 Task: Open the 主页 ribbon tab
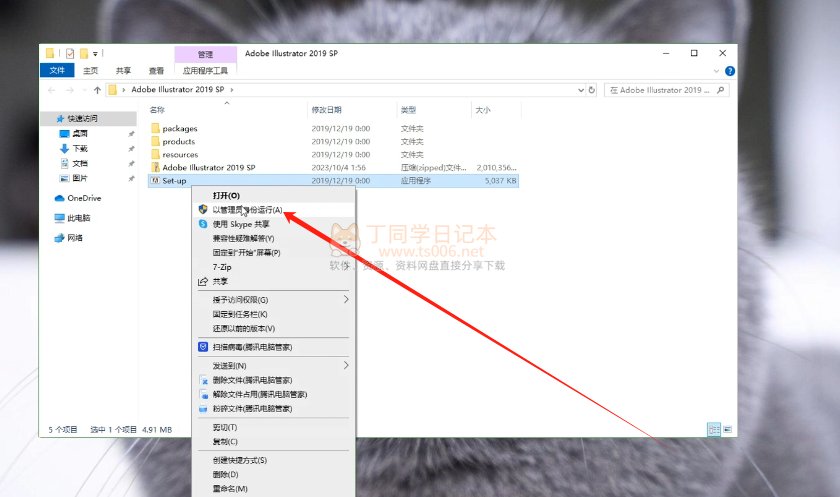coord(91,70)
